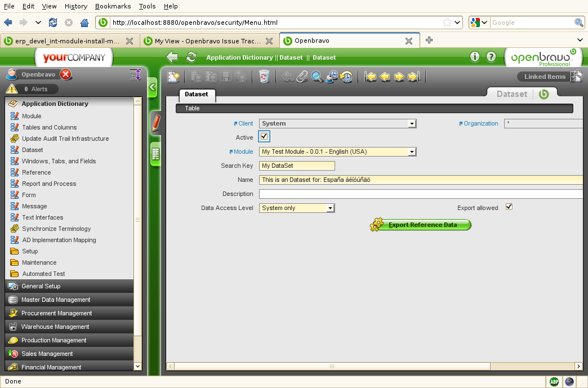The image size is (588, 388).
Task: Click the Search Key input field
Action: tap(297, 166)
